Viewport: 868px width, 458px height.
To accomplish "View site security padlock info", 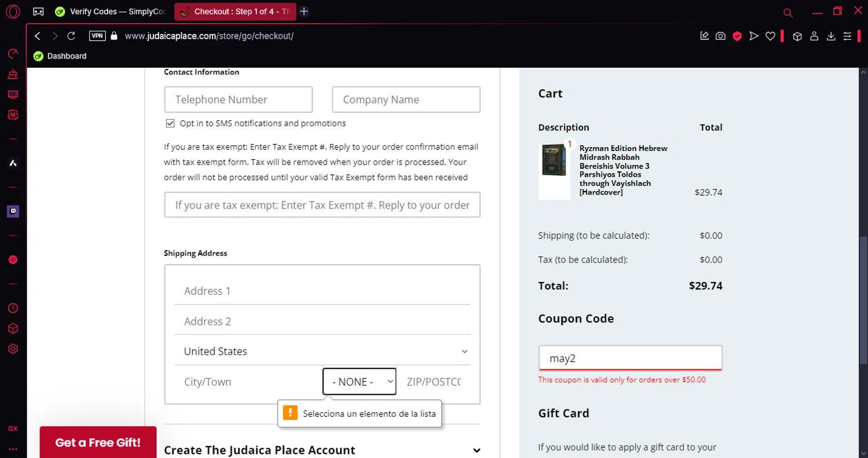I will (114, 36).
